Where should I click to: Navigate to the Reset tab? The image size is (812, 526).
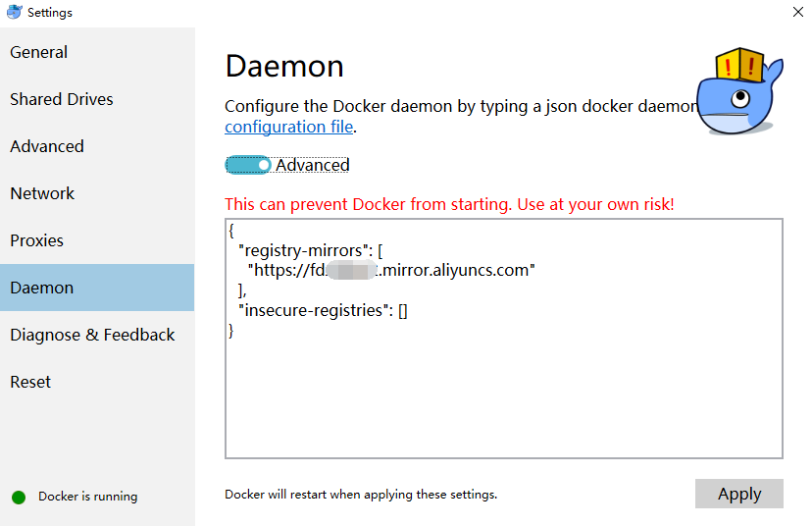click(30, 382)
